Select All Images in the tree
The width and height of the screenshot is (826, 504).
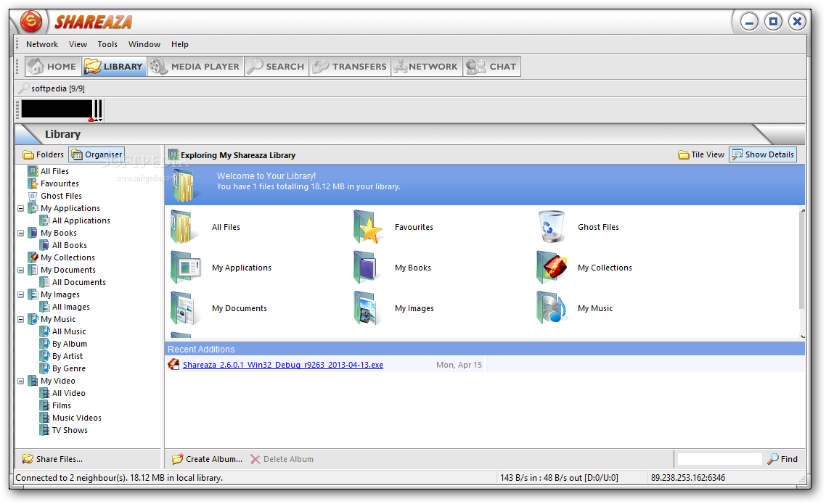click(x=71, y=307)
